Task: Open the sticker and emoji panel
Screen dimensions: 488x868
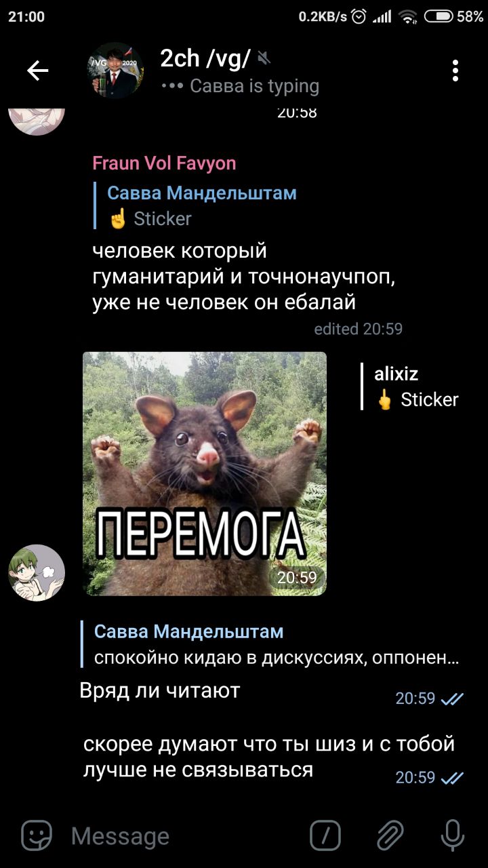Action: 37,835
